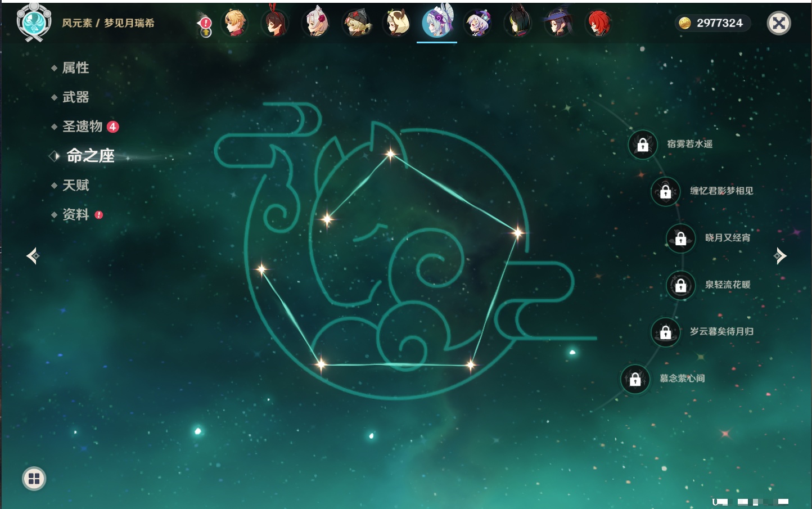
Task: Open the locked 岁云暮矣待月归 constellation node
Action: pyautogui.click(x=666, y=332)
